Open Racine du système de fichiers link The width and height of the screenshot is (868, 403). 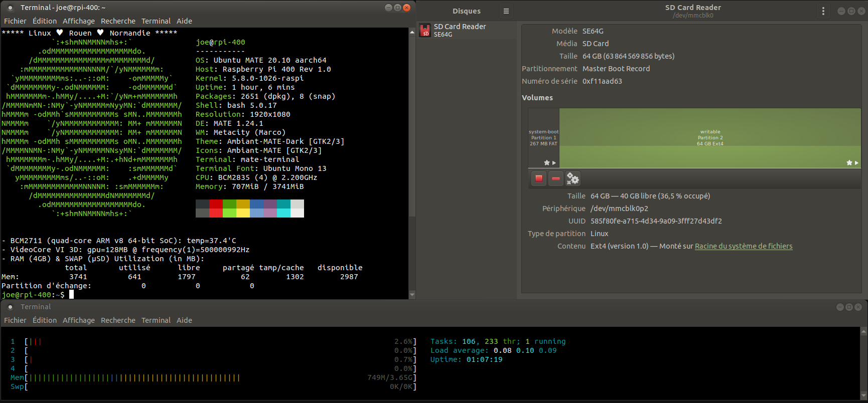click(744, 246)
